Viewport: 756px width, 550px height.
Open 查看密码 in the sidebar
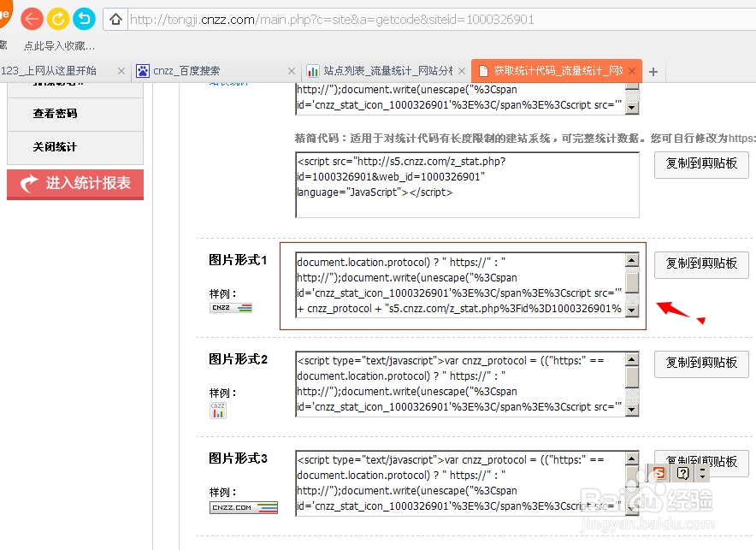[x=75, y=114]
